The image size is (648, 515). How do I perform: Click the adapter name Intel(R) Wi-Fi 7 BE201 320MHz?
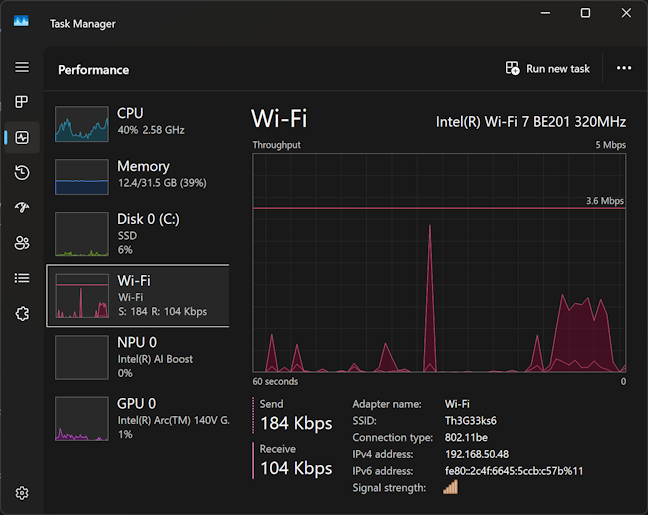pyautogui.click(x=531, y=122)
